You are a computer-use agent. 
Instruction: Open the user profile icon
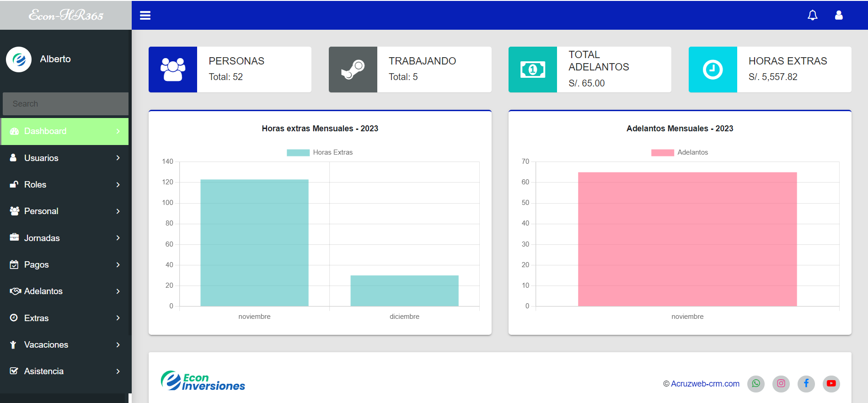pyautogui.click(x=839, y=16)
